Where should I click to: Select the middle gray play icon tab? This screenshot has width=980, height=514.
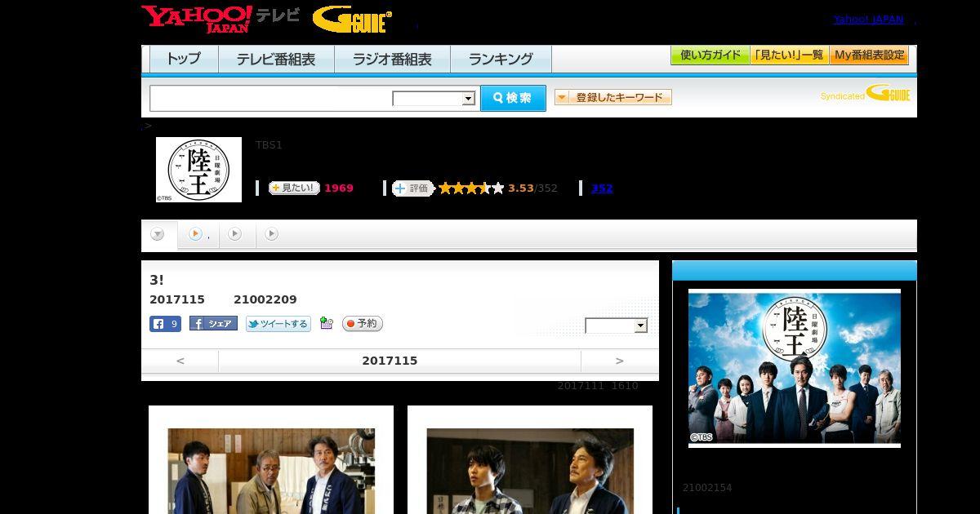pos(234,234)
